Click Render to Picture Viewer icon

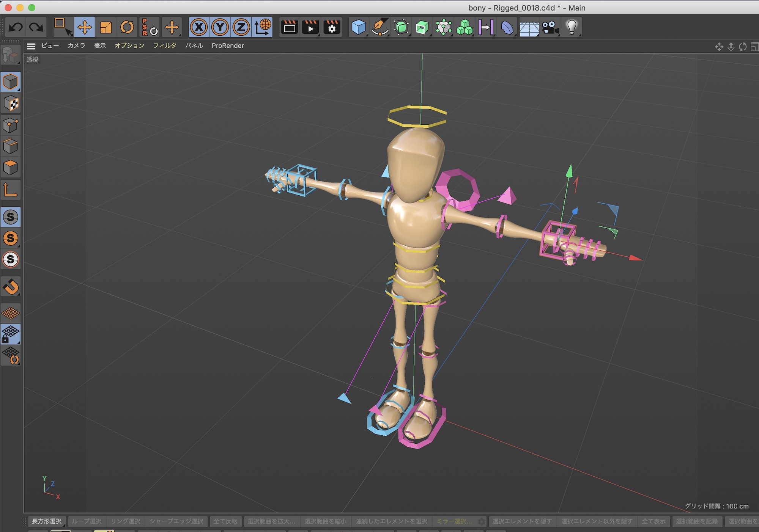click(310, 27)
